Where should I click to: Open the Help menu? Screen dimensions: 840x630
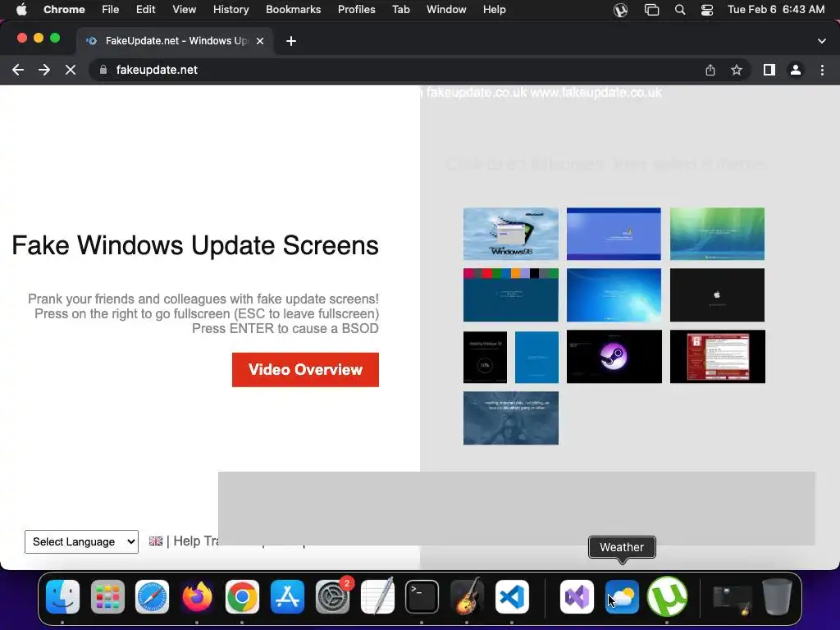(494, 9)
